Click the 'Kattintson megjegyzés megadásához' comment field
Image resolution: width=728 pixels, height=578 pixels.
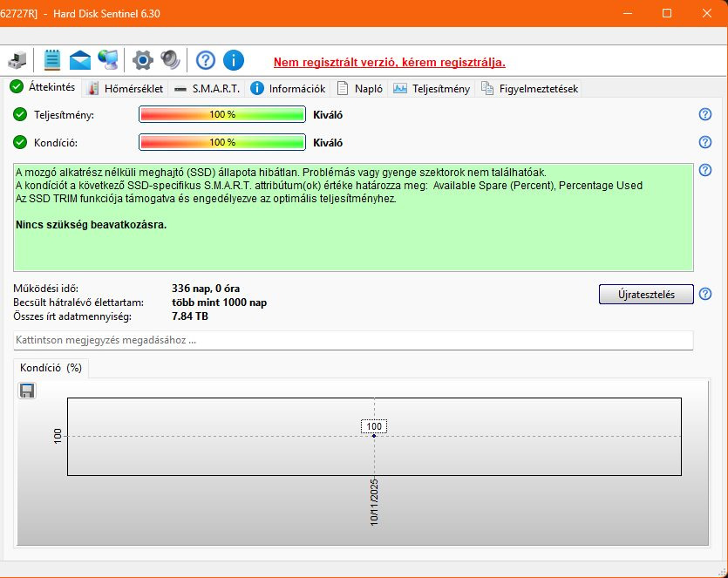(x=353, y=340)
